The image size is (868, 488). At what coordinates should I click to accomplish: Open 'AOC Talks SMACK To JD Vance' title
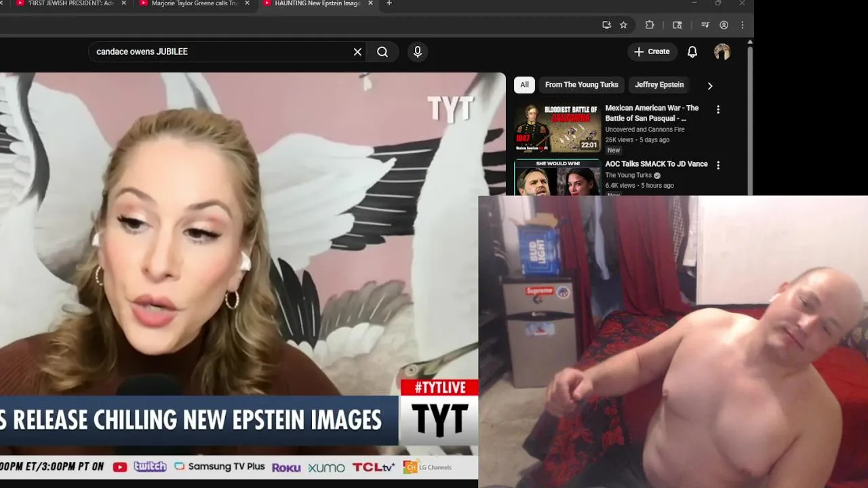pyautogui.click(x=656, y=164)
